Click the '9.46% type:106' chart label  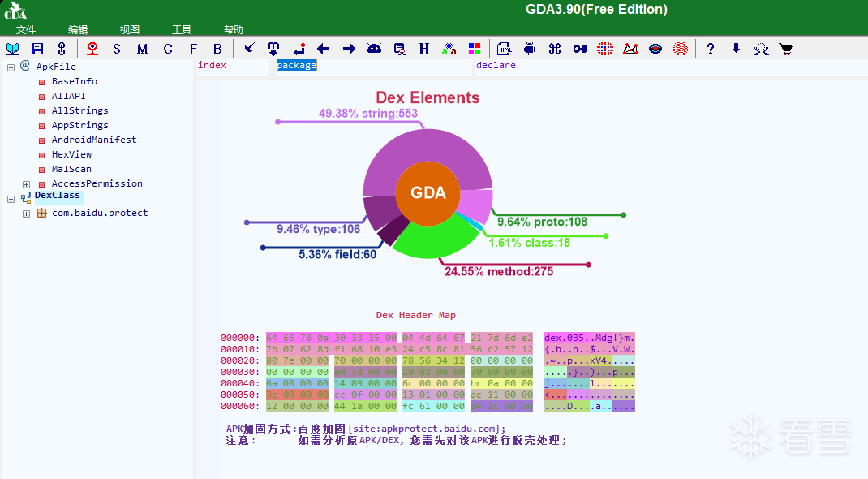click(x=318, y=229)
